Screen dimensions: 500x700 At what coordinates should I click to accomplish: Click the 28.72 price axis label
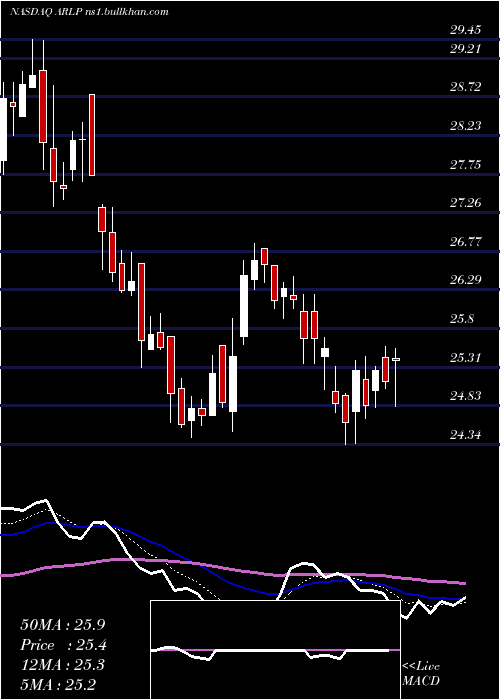coord(466,87)
